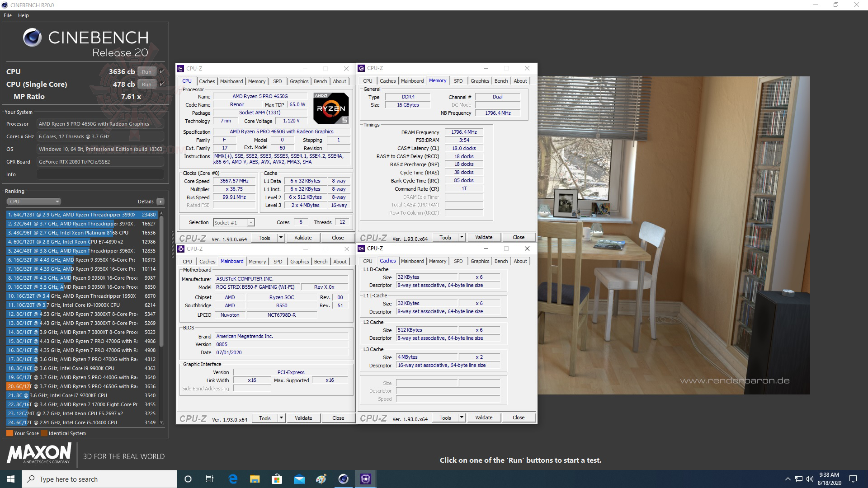868x488 pixels.
Task: Open the Microsoft Store taskbar icon
Action: click(277, 479)
